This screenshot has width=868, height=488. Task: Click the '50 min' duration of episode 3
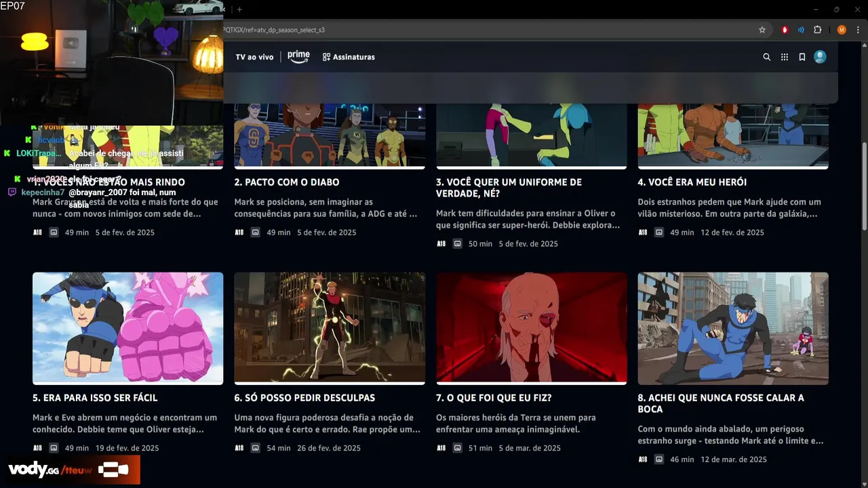pos(481,244)
